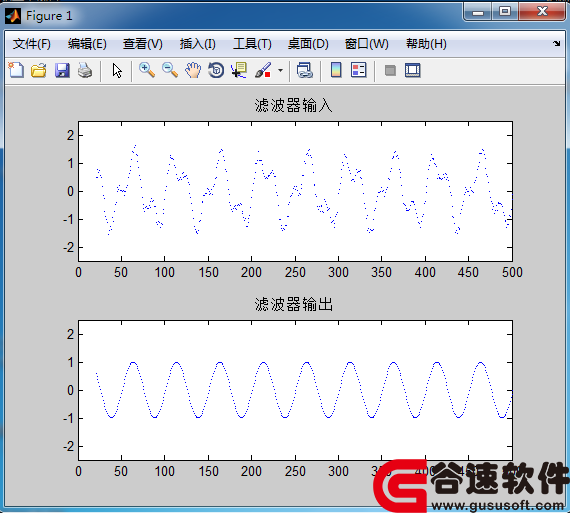
Task: Click the x-axis label 100 of lower plot
Action: [x=165, y=471]
